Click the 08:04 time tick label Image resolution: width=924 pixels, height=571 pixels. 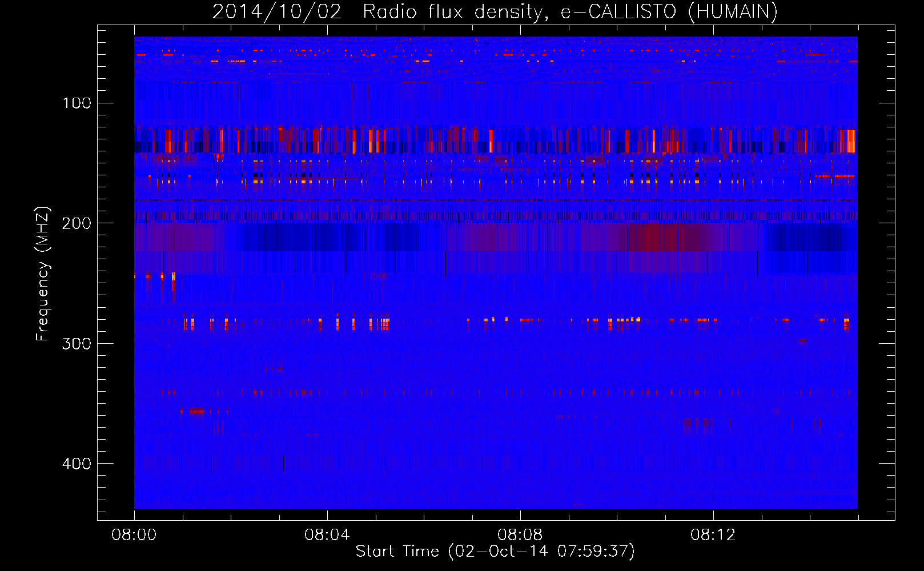coord(327,535)
